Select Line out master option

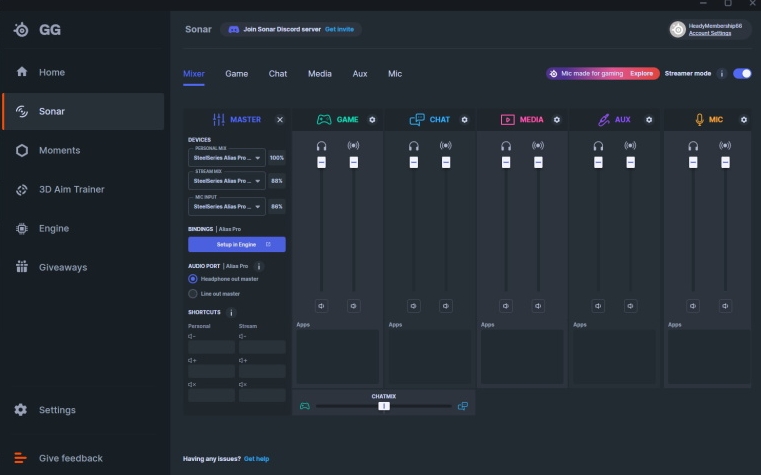(193, 294)
